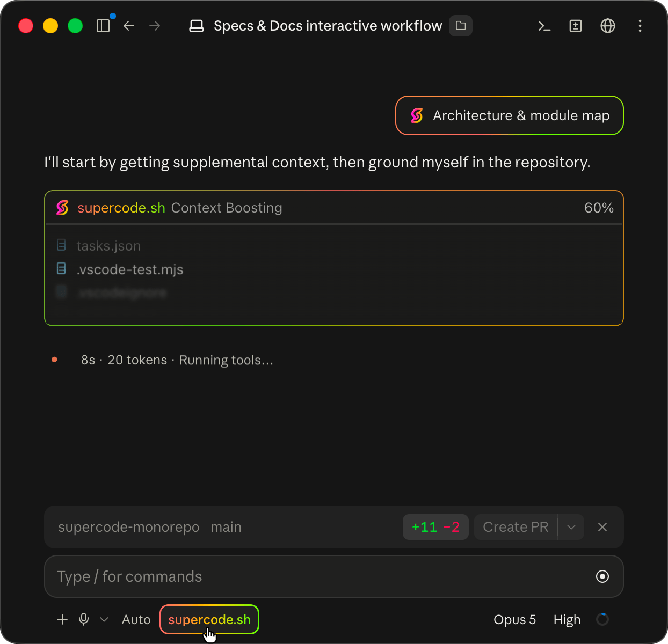Open the vertical three-dot menu

[x=640, y=26]
